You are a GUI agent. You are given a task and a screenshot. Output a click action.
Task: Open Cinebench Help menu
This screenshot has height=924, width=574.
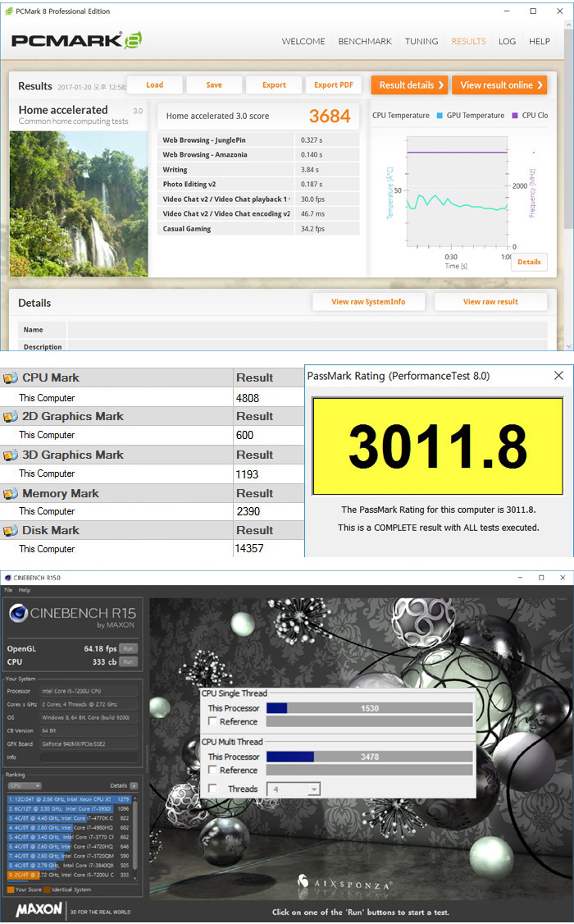coord(25,590)
